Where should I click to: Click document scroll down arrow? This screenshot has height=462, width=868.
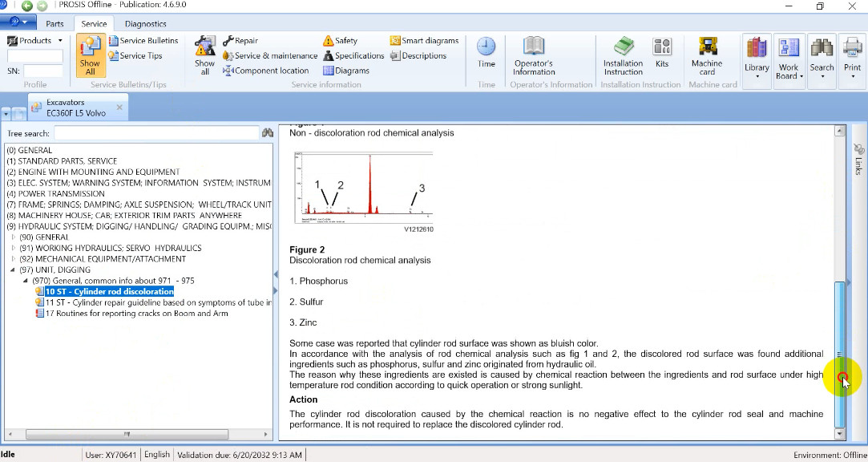(x=840, y=434)
